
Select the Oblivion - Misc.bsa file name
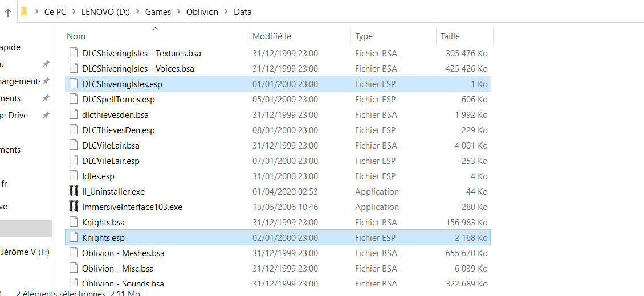coord(118,269)
